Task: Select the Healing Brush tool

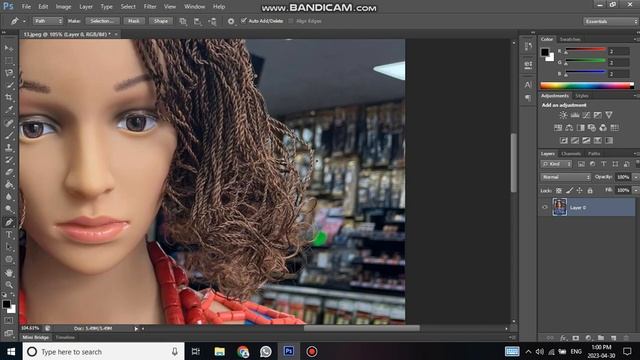Action: coord(9,122)
